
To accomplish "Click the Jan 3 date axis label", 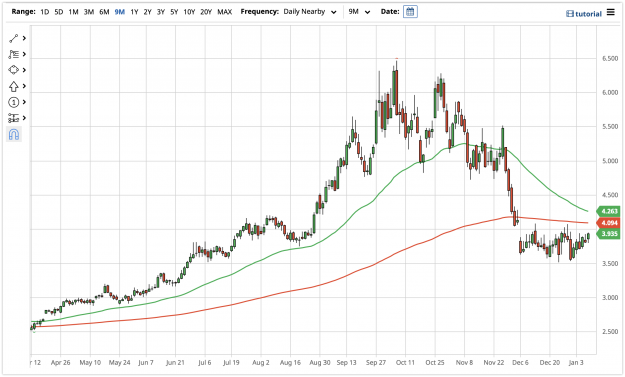I will 576,363.
